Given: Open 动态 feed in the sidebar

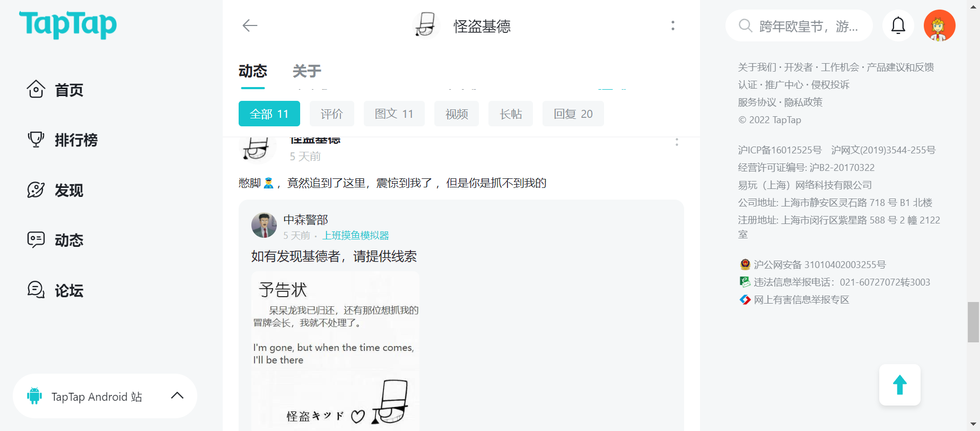Looking at the screenshot, I should point(56,240).
